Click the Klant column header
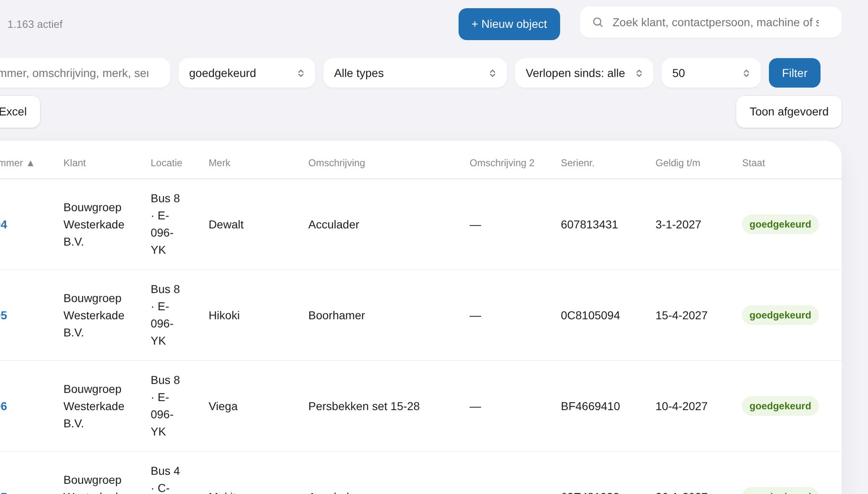This screenshot has width=868, height=494. (74, 163)
